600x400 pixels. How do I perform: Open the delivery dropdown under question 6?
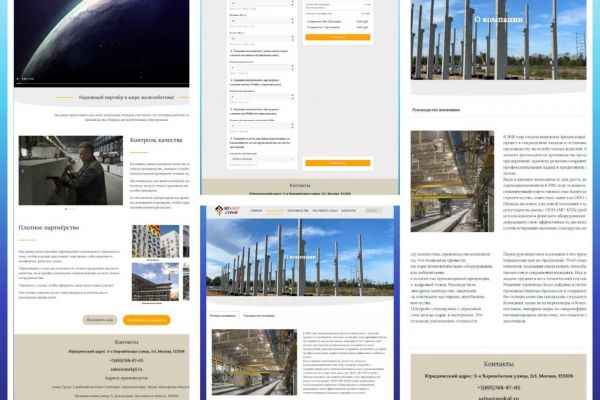click(262, 159)
